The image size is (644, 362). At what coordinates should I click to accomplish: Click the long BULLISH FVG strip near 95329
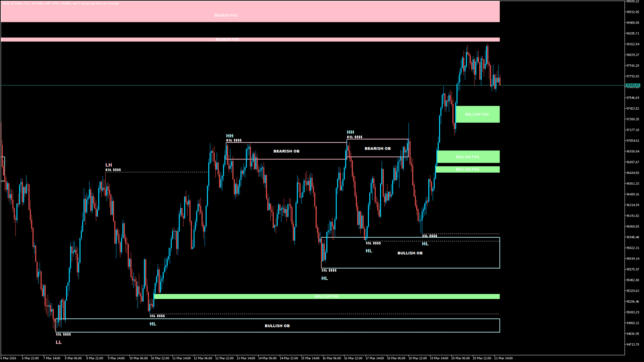(x=326, y=296)
